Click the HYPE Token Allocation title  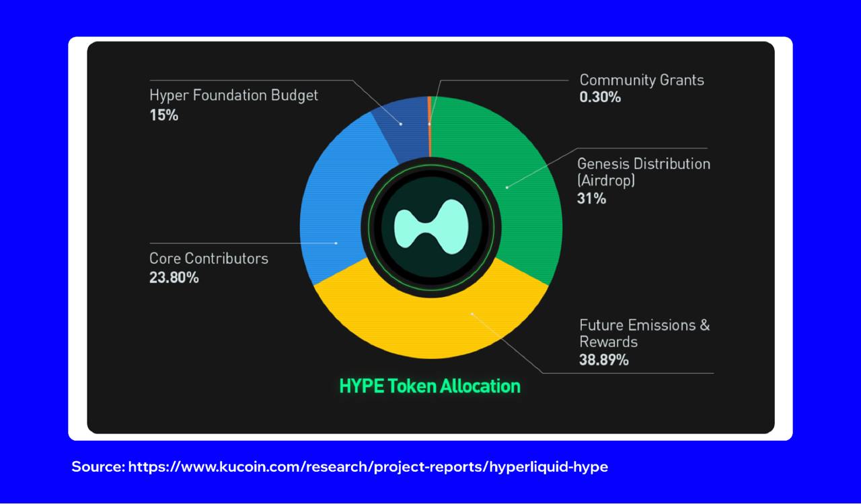(430, 386)
